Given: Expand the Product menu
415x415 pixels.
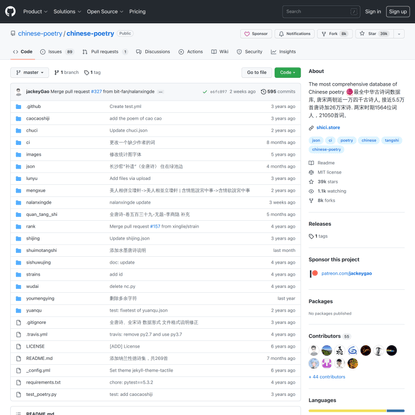Looking at the screenshot, I should (x=35, y=11).
